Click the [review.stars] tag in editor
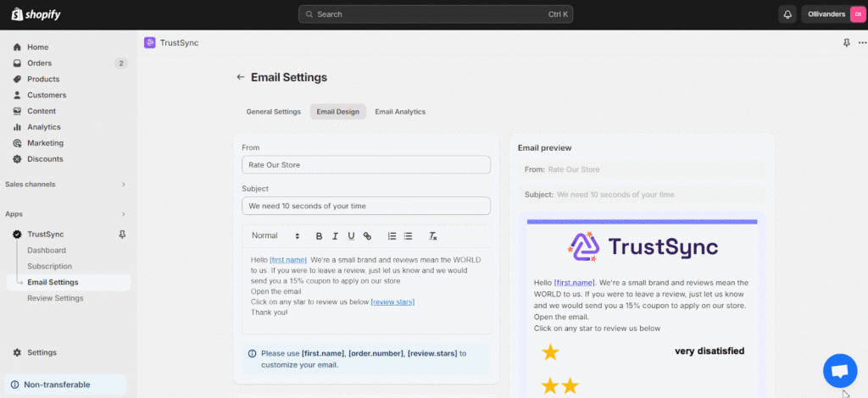 pos(392,302)
